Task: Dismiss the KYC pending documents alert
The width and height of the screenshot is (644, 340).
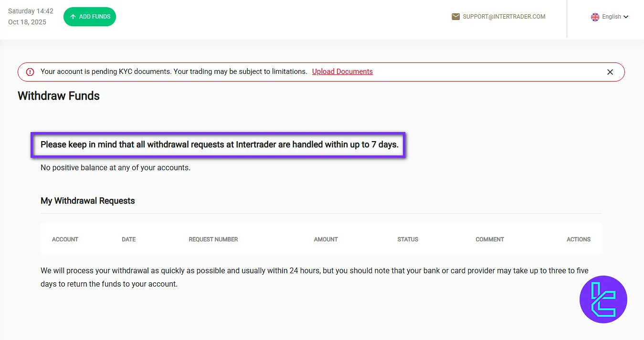Action: tap(610, 72)
